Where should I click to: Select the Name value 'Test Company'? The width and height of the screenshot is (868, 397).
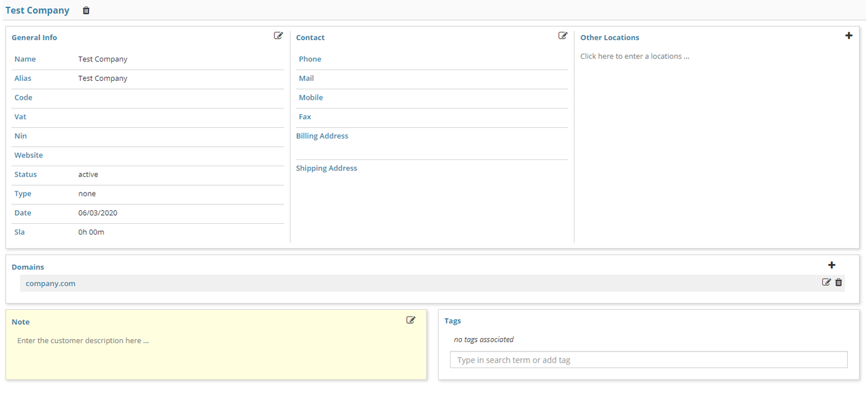point(103,59)
